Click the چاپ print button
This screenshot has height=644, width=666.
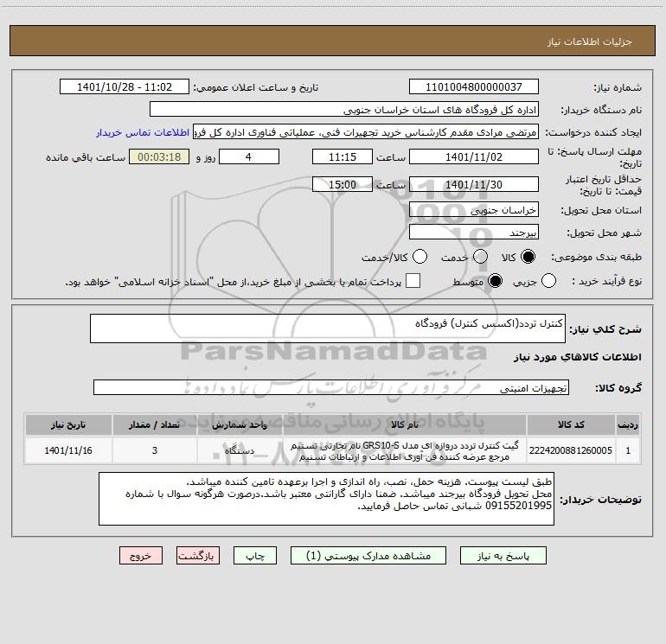[255, 556]
